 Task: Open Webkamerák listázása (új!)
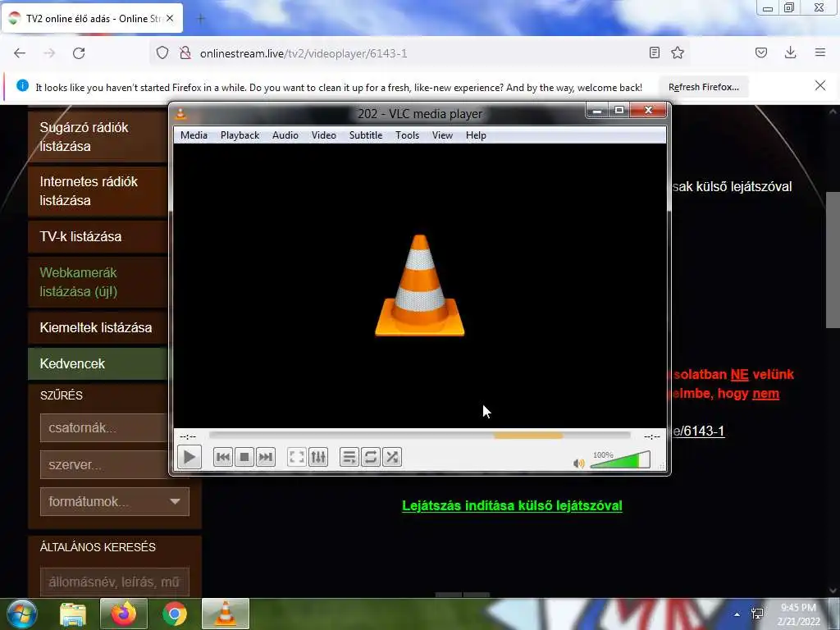tap(97, 282)
